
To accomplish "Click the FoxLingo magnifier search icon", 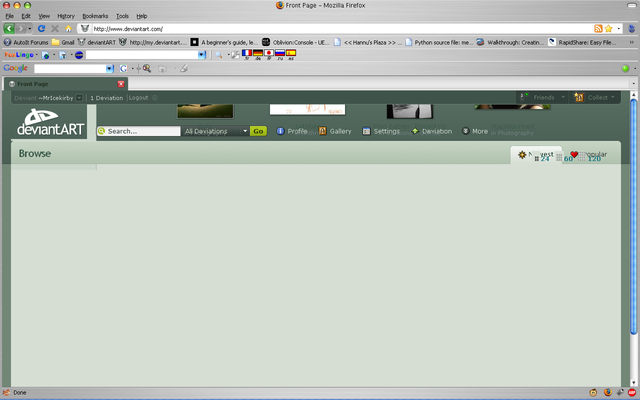I will (219, 55).
